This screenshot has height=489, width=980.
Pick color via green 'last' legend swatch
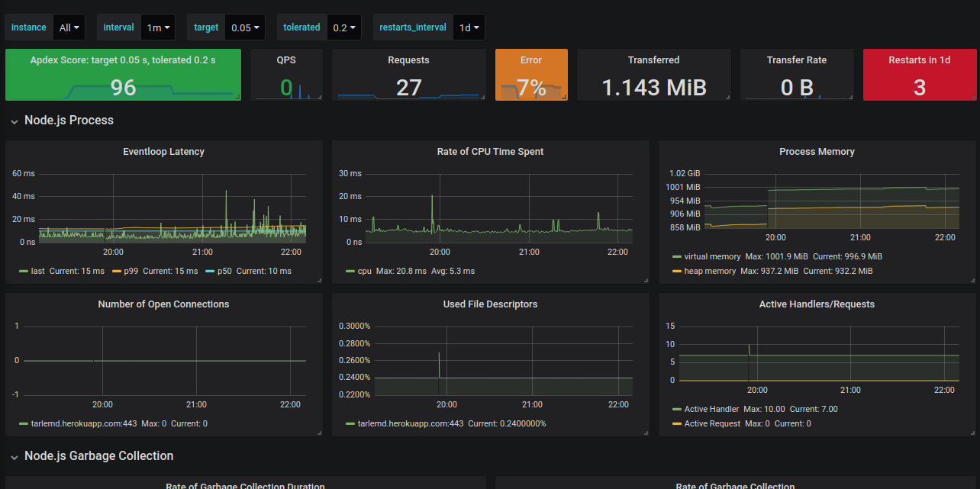(24, 271)
